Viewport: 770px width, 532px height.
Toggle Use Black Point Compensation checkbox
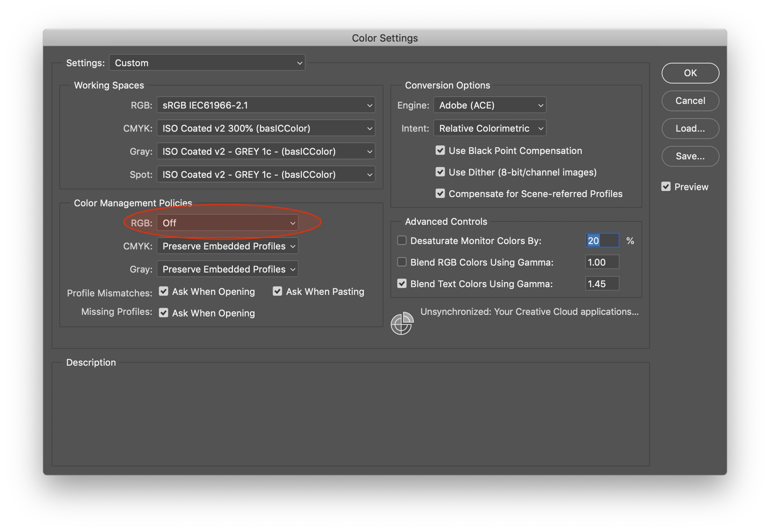pyautogui.click(x=440, y=151)
